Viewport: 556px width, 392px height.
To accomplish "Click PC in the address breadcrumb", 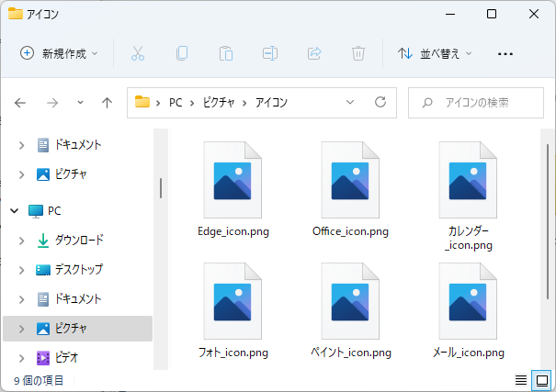I will point(176,103).
